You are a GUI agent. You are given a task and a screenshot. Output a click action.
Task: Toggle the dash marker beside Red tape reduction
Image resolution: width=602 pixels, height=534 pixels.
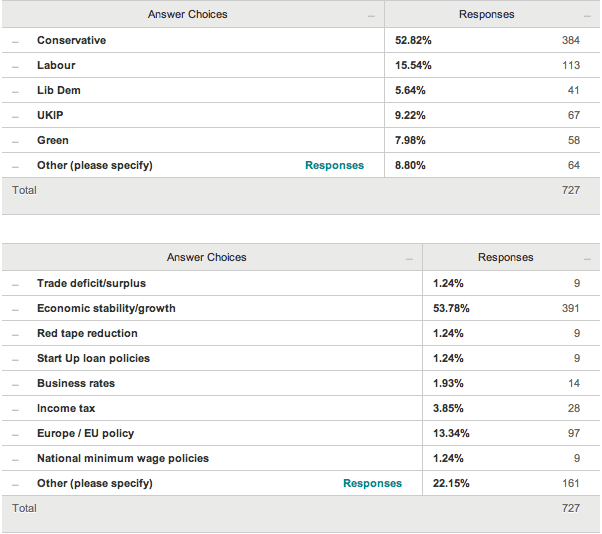click(x=16, y=334)
